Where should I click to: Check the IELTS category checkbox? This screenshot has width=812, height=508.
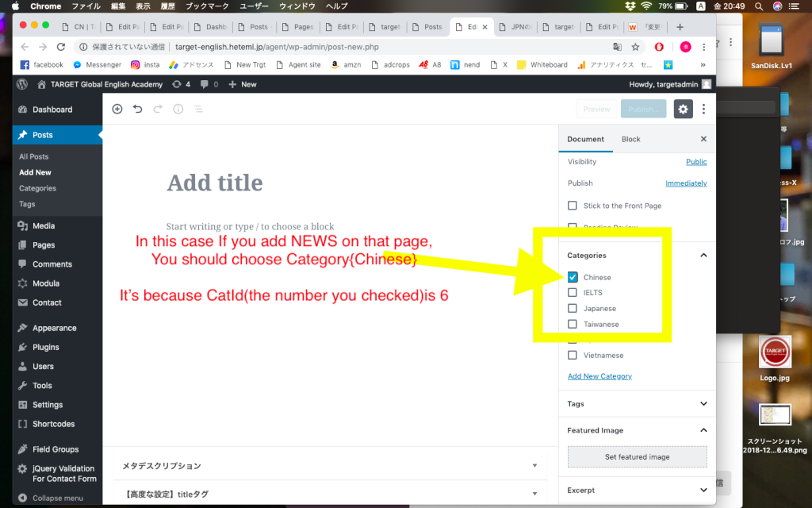point(573,293)
